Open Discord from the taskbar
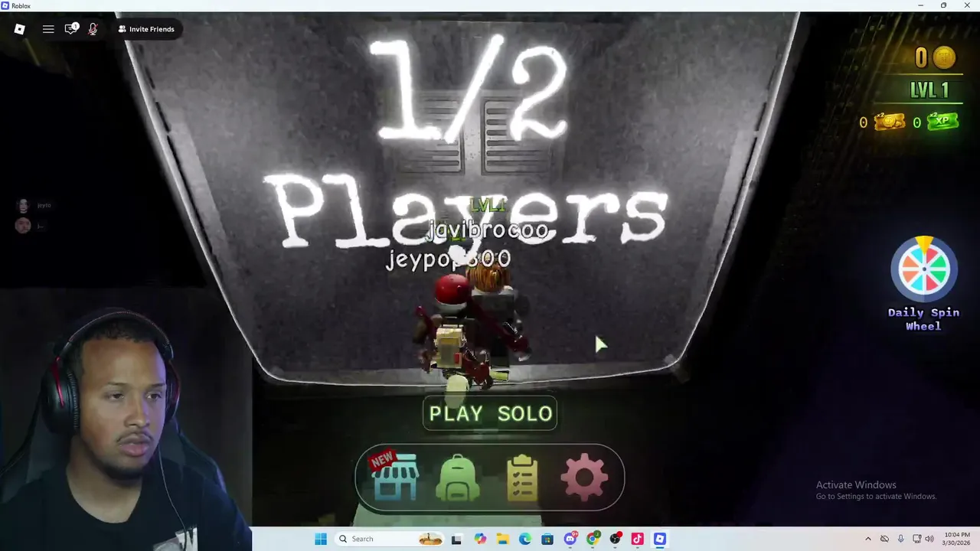Image resolution: width=980 pixels, height=551 pixels. 570,539
